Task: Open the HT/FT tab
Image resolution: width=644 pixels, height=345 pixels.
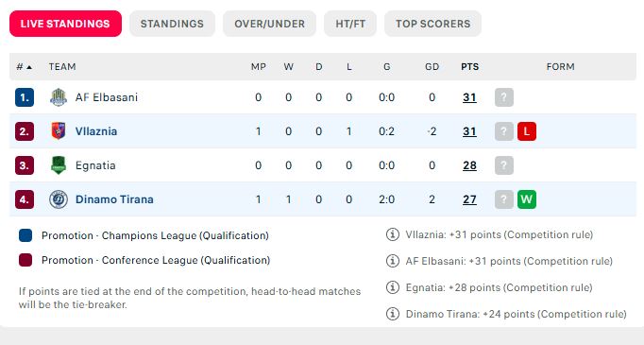Action: 350,24
